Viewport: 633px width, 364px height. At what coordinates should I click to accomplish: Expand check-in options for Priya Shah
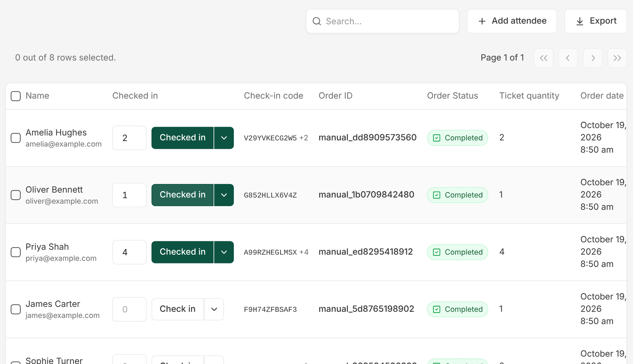click(x=224, y=252)
